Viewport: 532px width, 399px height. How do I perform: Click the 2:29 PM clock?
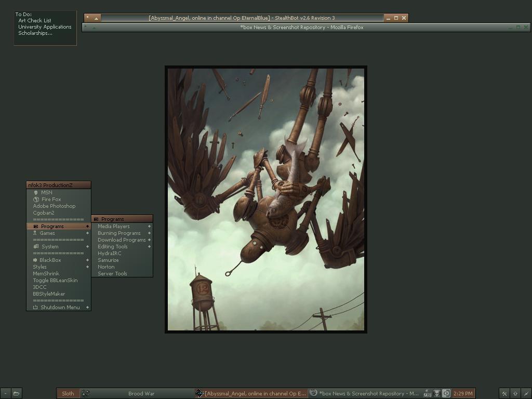463,394
